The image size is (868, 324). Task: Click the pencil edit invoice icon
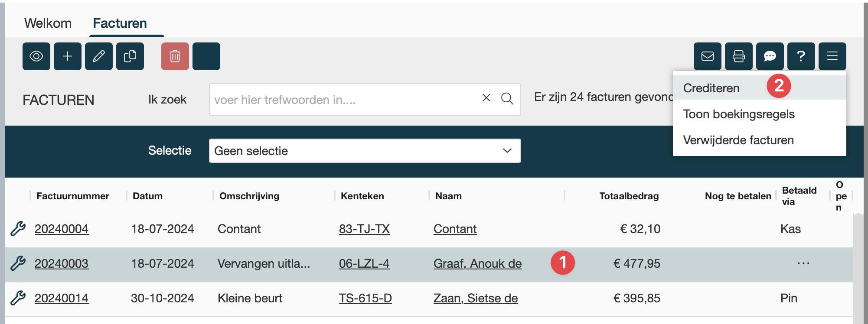(99, 56)
